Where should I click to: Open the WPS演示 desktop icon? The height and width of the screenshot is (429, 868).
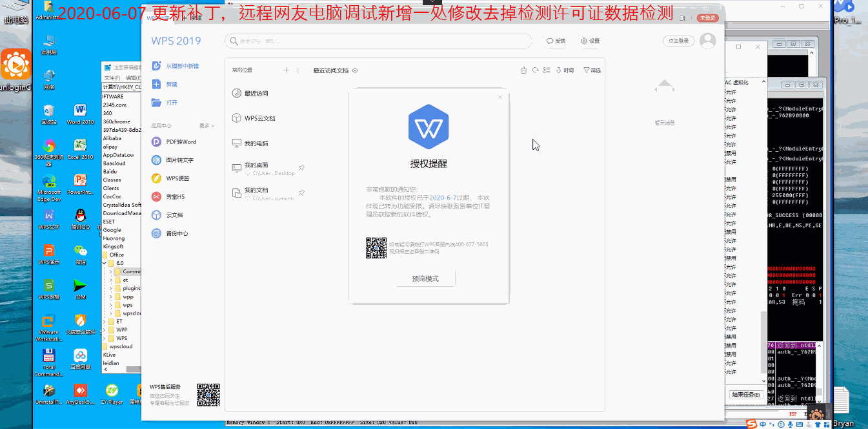(48, 255)
